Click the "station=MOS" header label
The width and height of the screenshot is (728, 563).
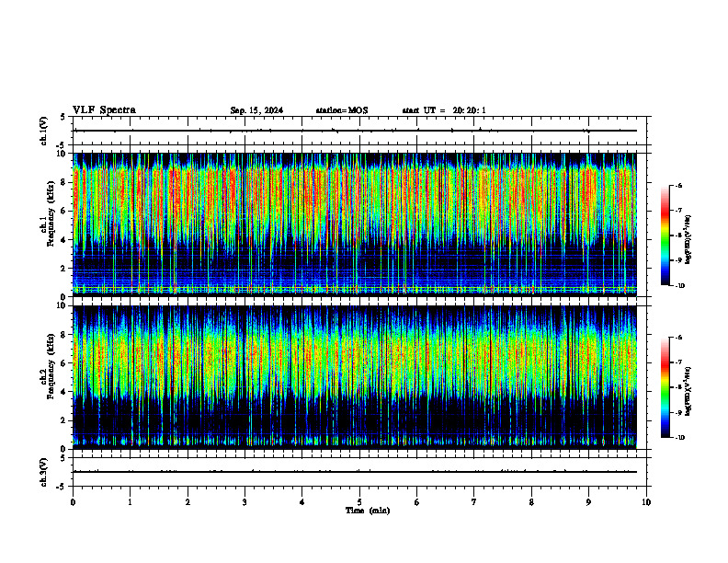click(342, 110)
